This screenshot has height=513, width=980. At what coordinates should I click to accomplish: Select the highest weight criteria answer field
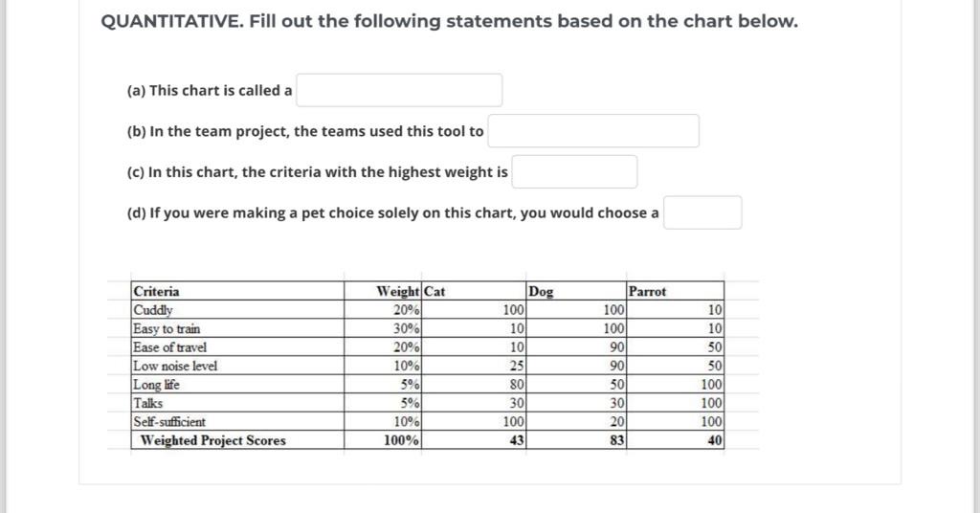(574, 172)
